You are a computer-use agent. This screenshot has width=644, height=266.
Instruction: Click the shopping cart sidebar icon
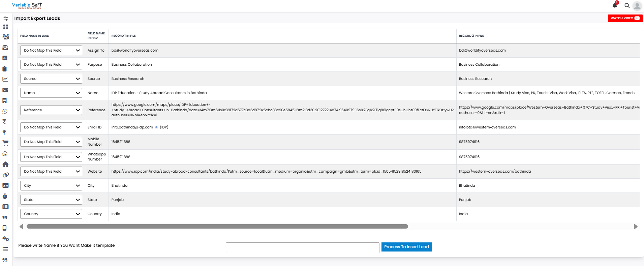(x=5, y=143)
